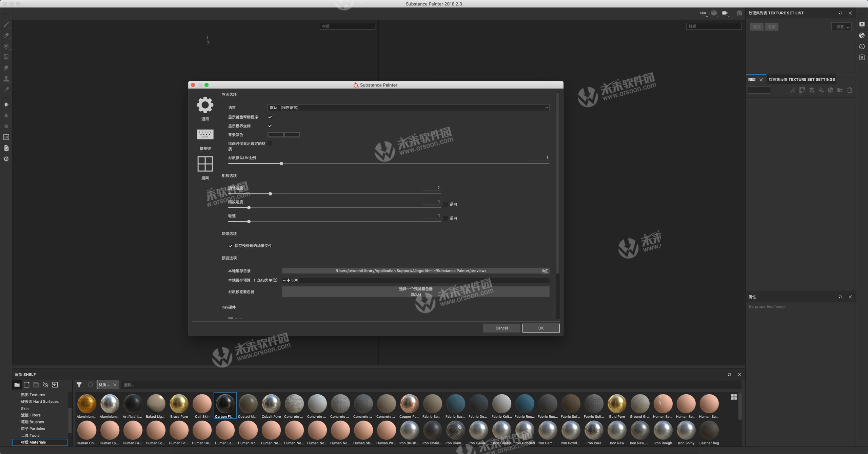Switch to the 图层 Layers tab
Image resolution: width=868 pixels, height=454 pixels.
[752, 79]
